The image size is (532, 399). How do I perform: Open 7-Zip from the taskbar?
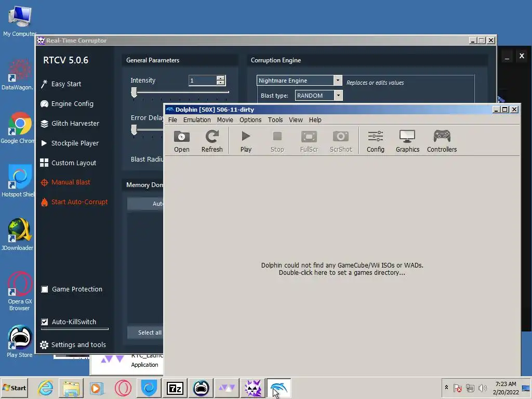175,388
